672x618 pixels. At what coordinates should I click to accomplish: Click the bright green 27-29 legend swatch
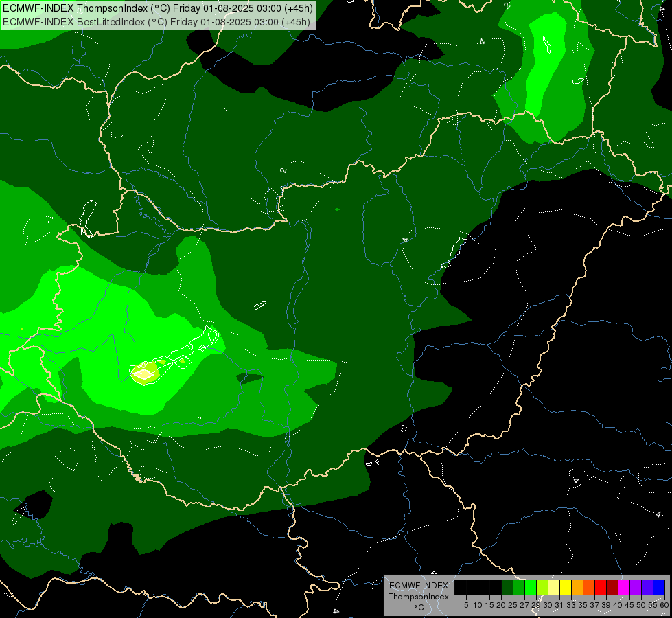pos(531,587)
